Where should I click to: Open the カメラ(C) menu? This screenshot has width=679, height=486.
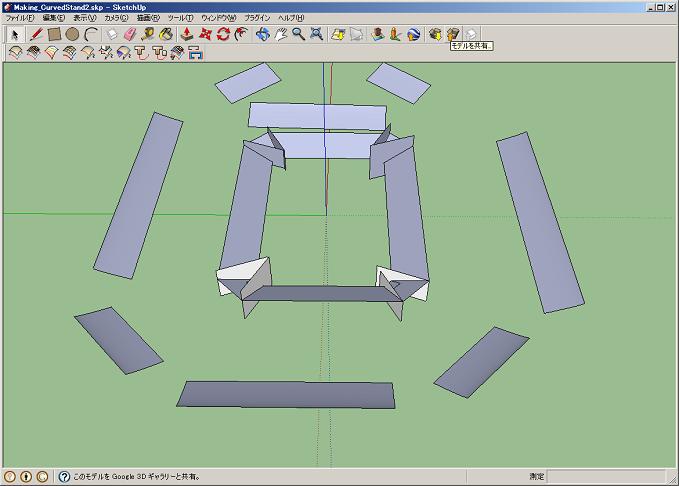(x=116, y=18)
